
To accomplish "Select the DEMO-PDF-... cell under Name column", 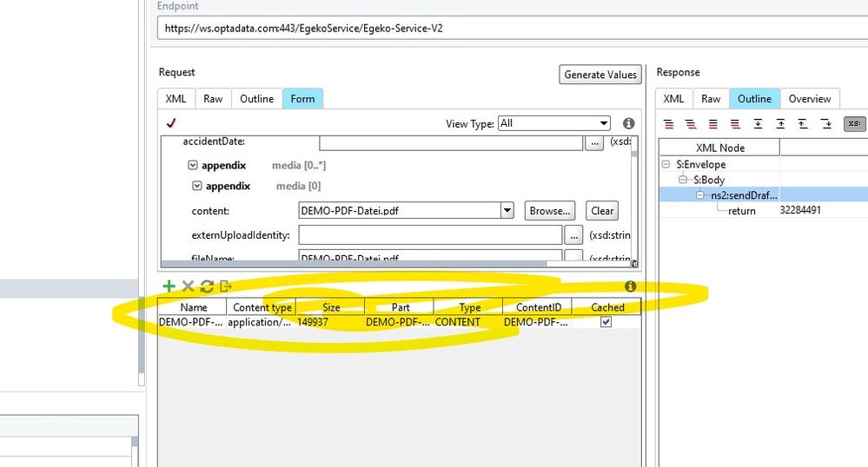I will pos(193,322).
